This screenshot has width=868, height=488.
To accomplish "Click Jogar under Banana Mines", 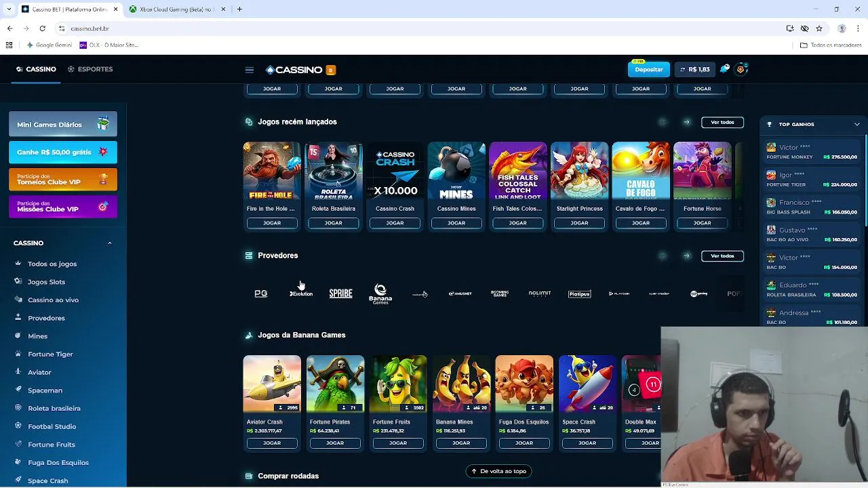I will [x=461, y=443].
